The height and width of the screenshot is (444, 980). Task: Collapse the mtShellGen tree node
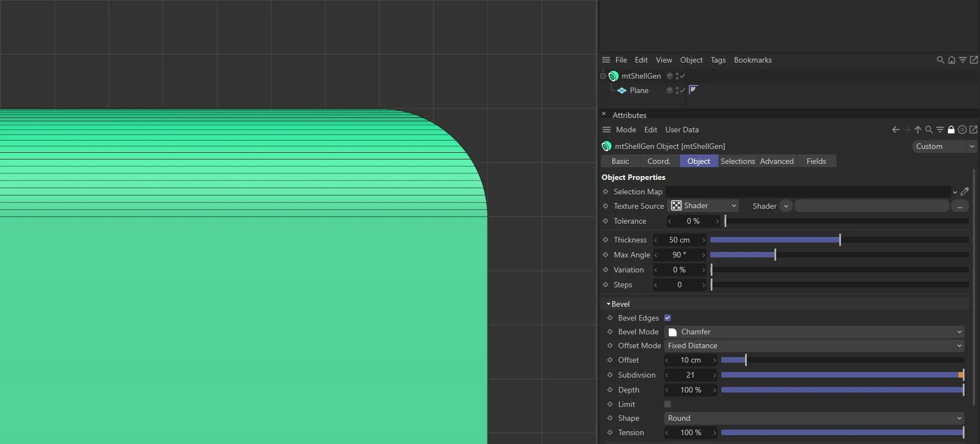603,76
